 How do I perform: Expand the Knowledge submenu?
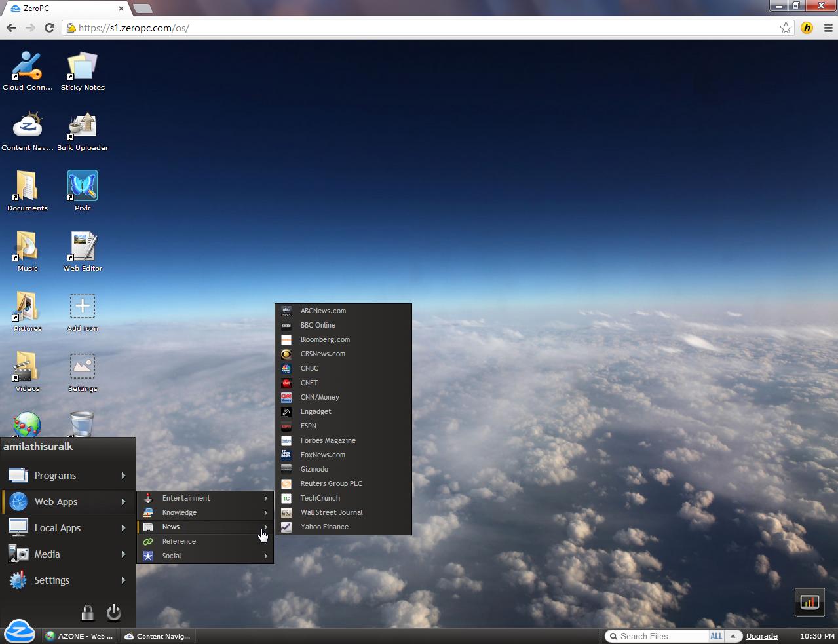click(205, 512)
